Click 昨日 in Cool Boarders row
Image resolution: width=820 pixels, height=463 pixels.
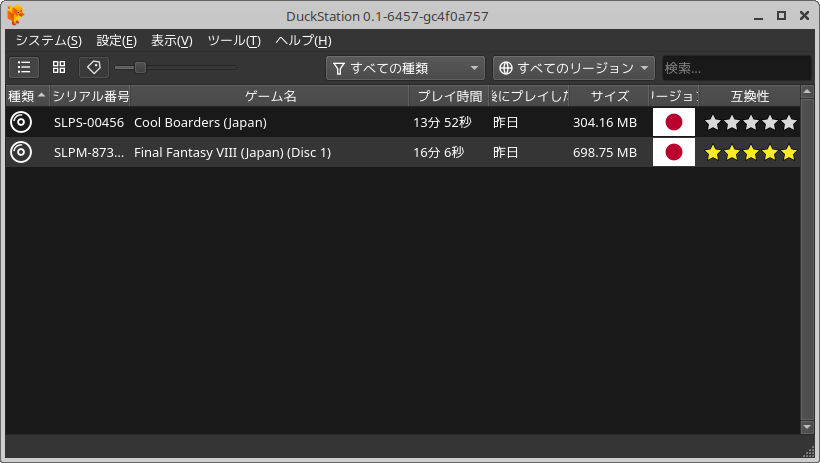(x=506, y=122)
